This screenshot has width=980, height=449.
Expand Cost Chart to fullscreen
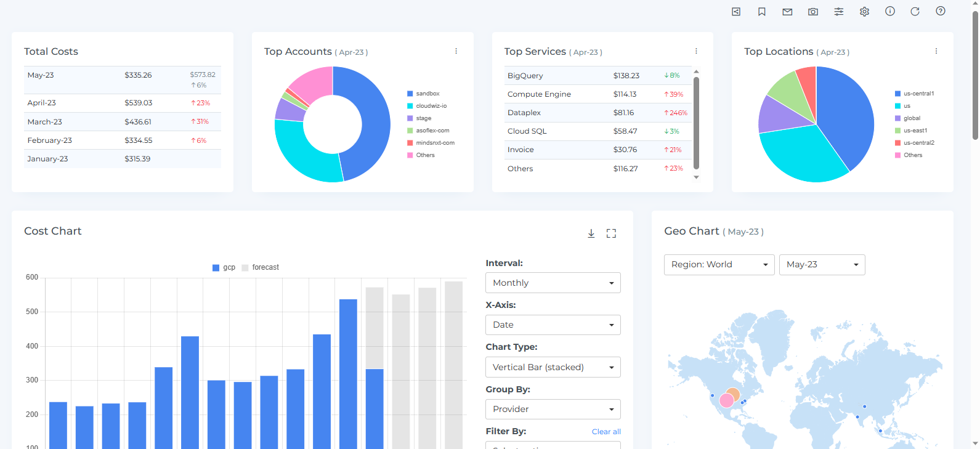click(611, 233)
